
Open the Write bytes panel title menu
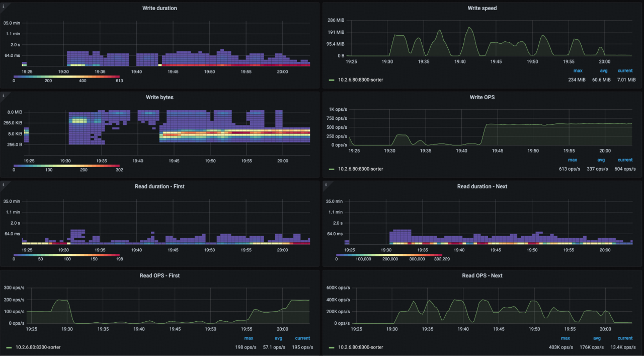pyautogui.click(x=160, y=97)
